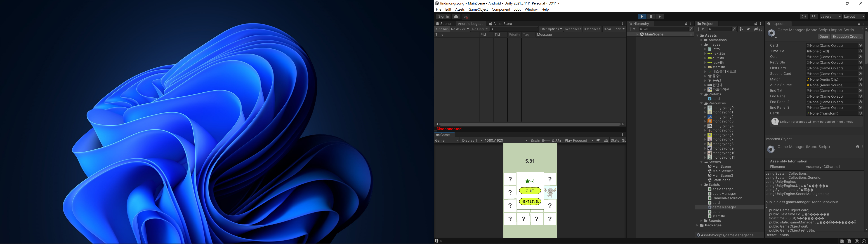Collapse the Resources folder in Project
Viewport: 868px width, 244px height.
[702, 103]
